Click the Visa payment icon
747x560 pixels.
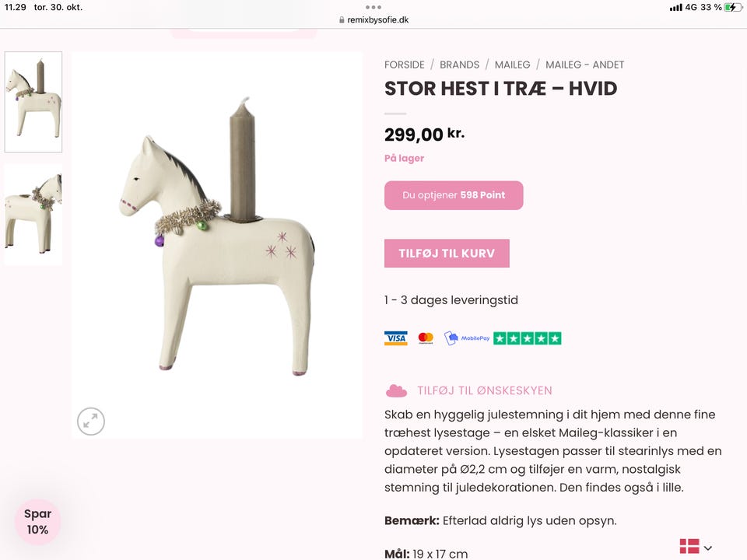(x=396, y=338)
